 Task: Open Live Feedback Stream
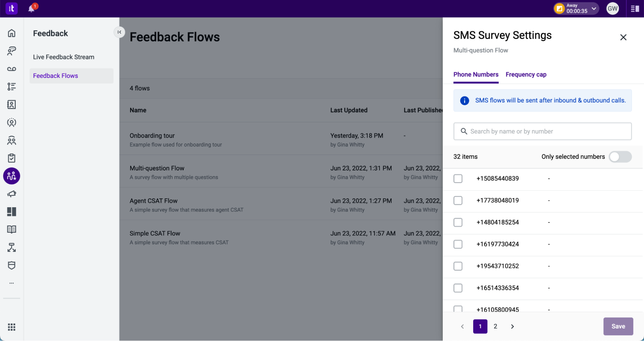tap(63, 57)
